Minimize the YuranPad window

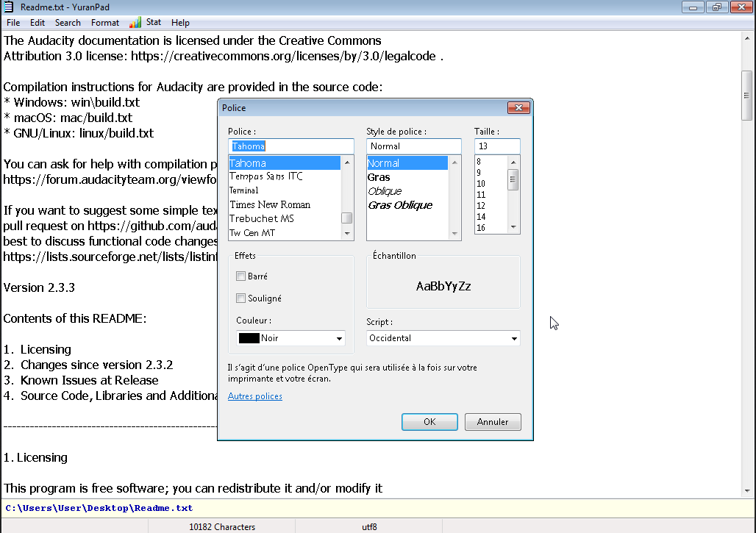[x=693, y=7]
